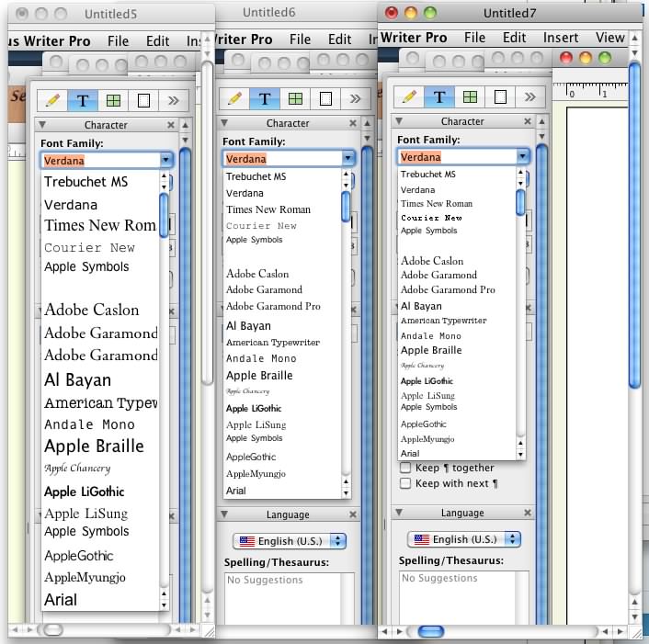This screenshot has width=649, height=644.
Task: Close the Character panel in Untitled7
Action: pos(528,121)
